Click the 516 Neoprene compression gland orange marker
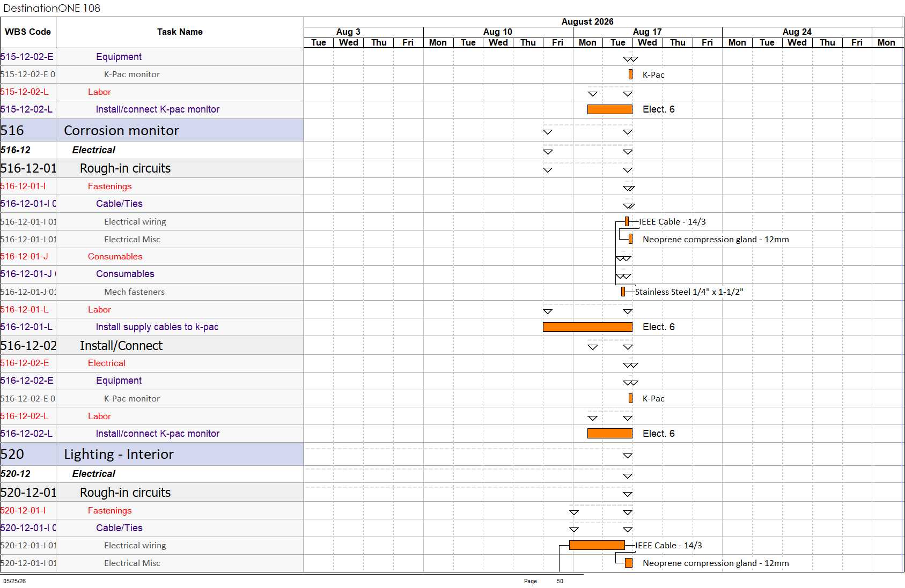The image size is (905, 588). click(x=630, y=239)
